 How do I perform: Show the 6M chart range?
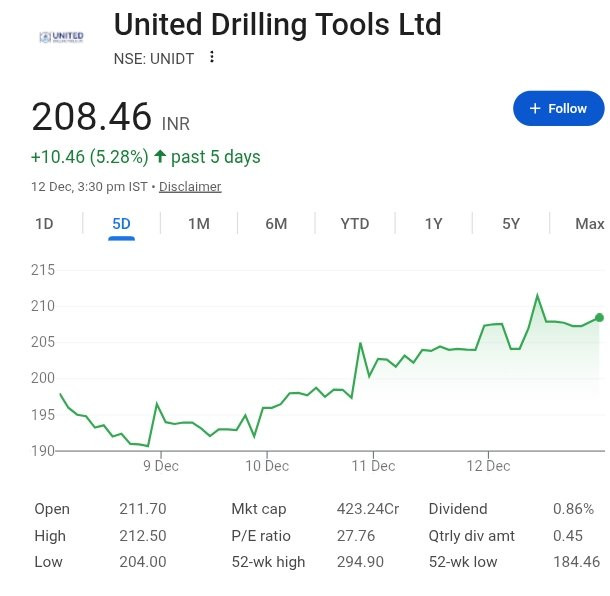click(276, 224)
